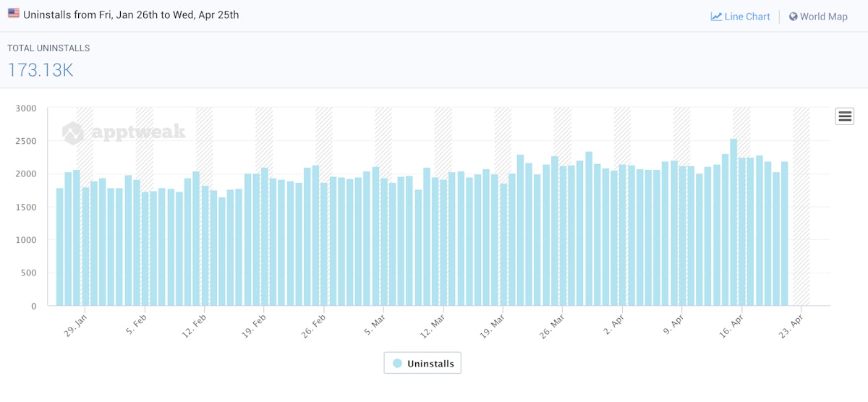Select the last bar before 23. Apr

click(785, 234)
